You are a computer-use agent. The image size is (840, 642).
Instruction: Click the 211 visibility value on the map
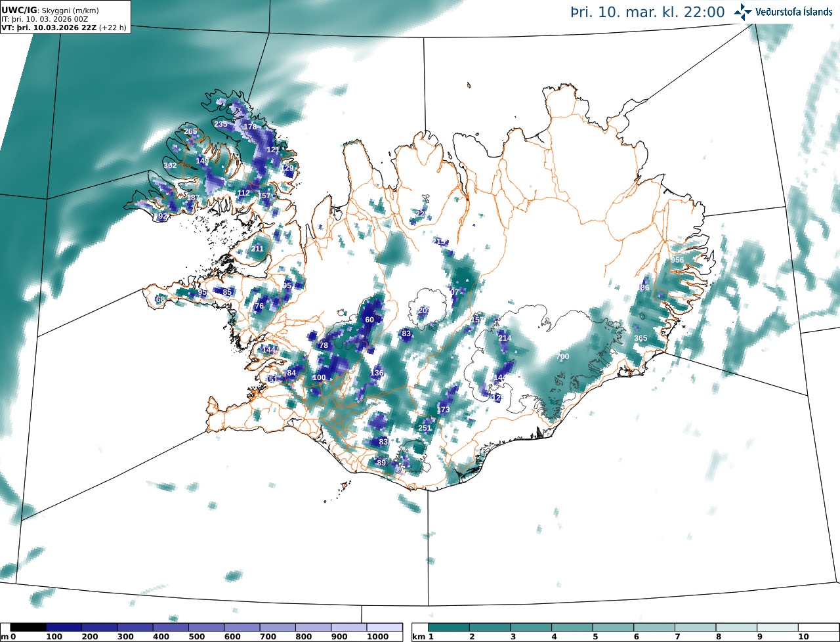[x=257, y=249]
